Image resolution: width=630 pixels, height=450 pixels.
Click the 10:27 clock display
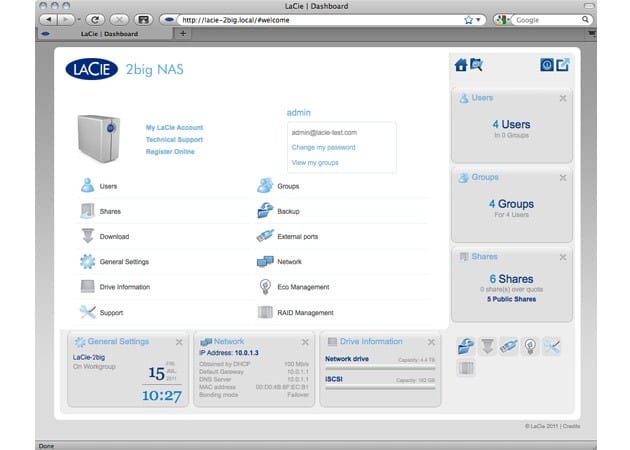coord(162,396)
